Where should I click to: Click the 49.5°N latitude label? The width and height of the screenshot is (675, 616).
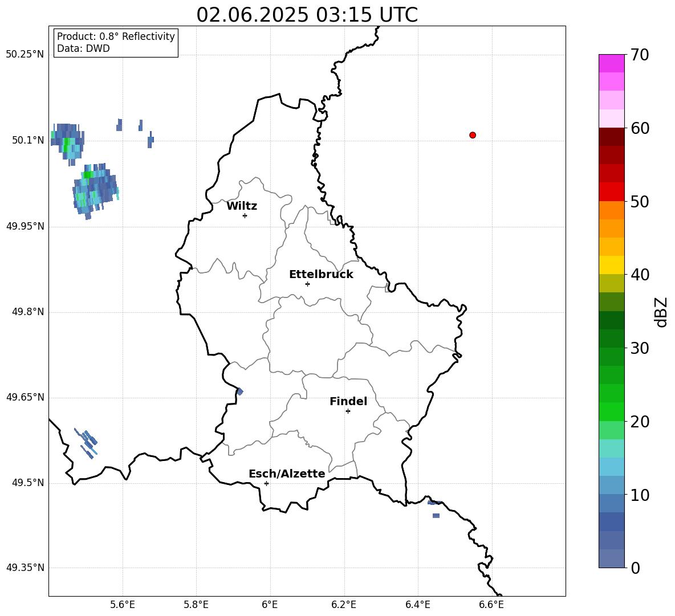[27, 483]
